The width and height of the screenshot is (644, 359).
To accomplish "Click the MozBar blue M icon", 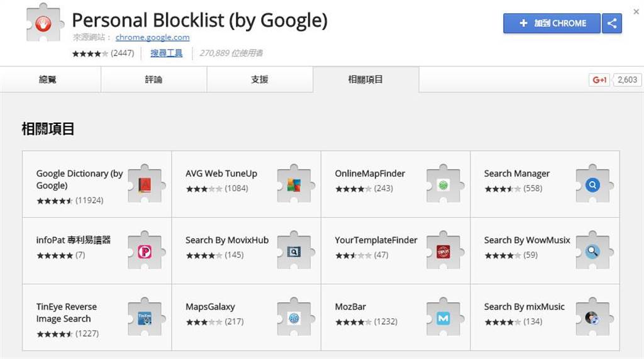I will (443, 318).
